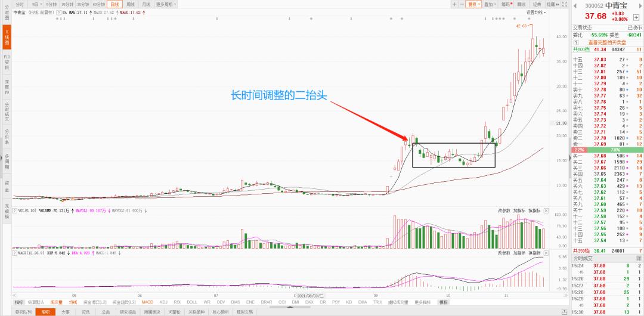Open 研究报告 bottom tab

(x=128, y=312)
